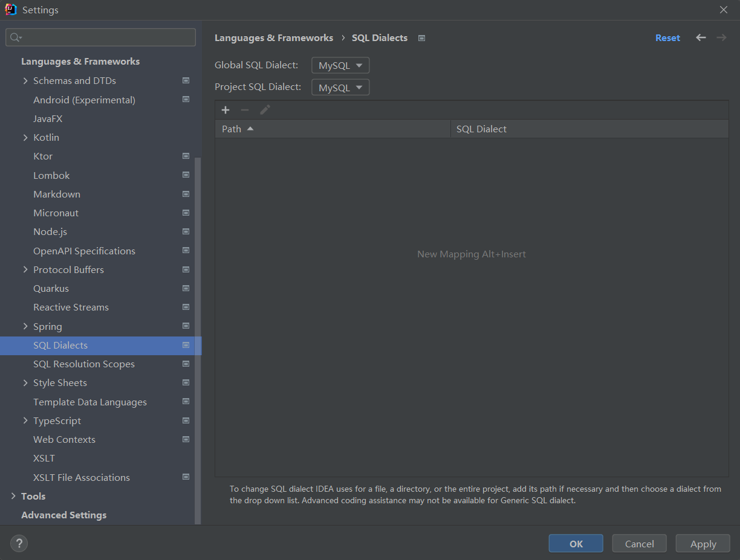Select the SQL Dialects tree item

[x=101, y=346]
